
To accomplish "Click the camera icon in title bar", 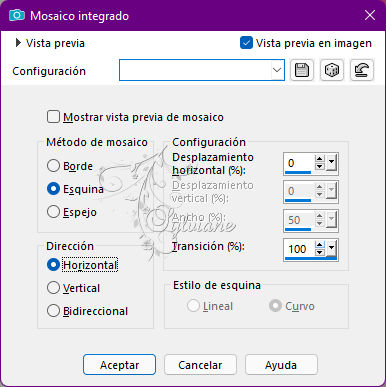I will [x=17, y=15].
